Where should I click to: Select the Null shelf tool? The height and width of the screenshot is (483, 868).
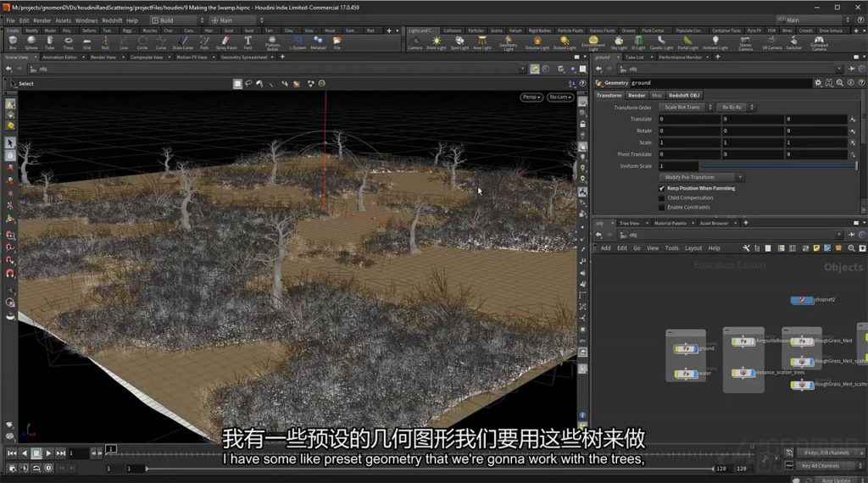105,42
